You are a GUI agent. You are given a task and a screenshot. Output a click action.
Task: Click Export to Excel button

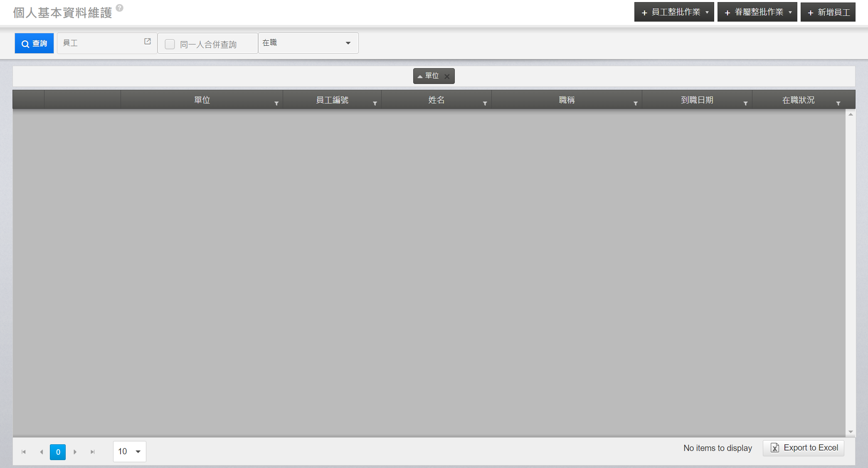coord(804,448)
